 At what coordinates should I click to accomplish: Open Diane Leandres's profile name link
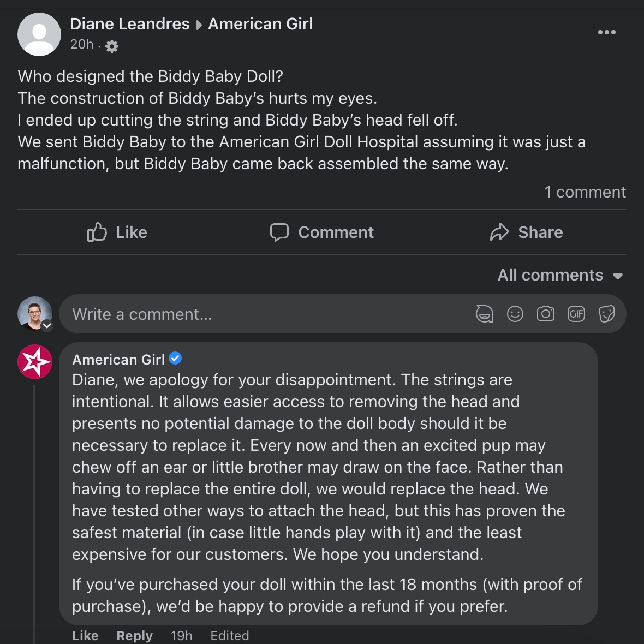[x=130, y=24]
